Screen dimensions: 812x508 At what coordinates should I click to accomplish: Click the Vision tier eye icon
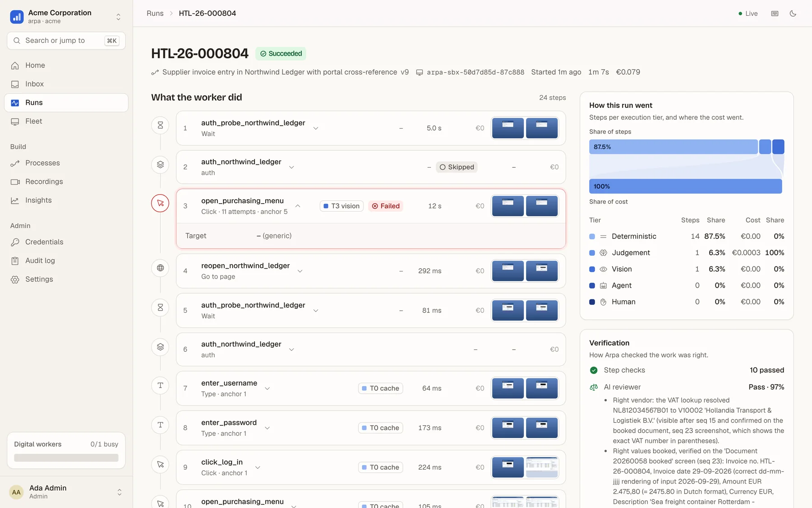(x=603, y=269)
